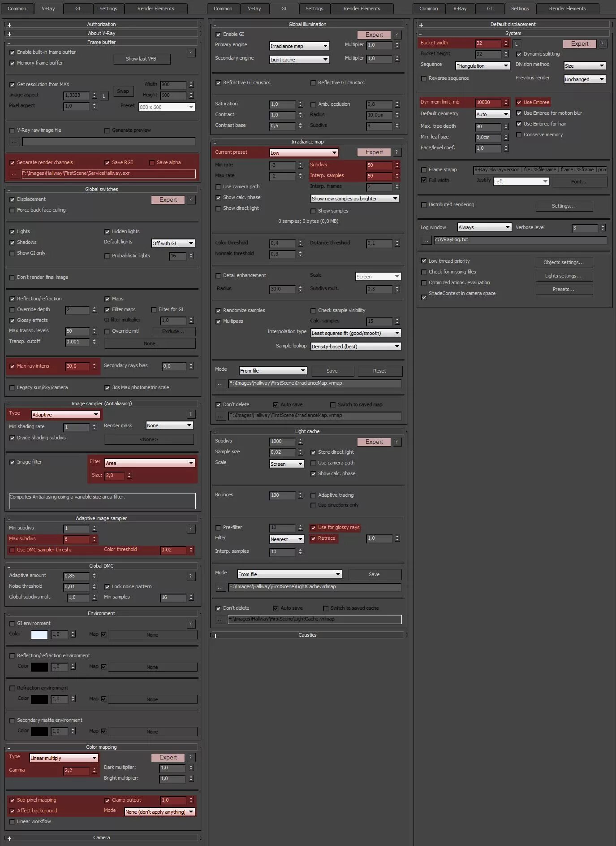
Task: Click the '?' help icon in Light cache rollout
Action: point(396,442)
